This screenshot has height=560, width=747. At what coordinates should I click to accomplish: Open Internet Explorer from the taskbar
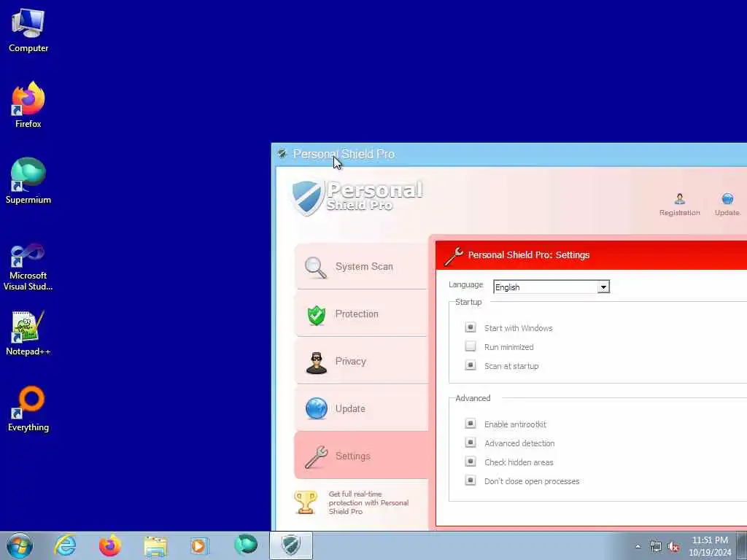pyautogui.click(x=65, y=545)
